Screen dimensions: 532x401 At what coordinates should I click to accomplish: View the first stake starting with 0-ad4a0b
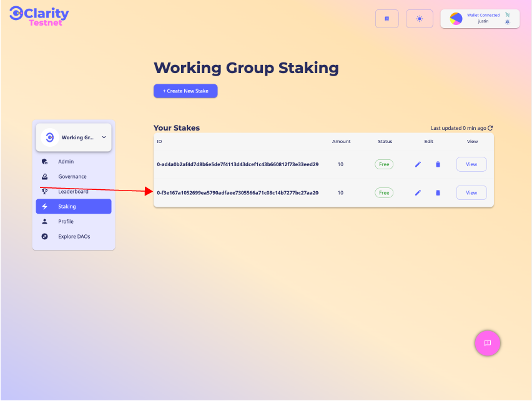pos(471,164)
